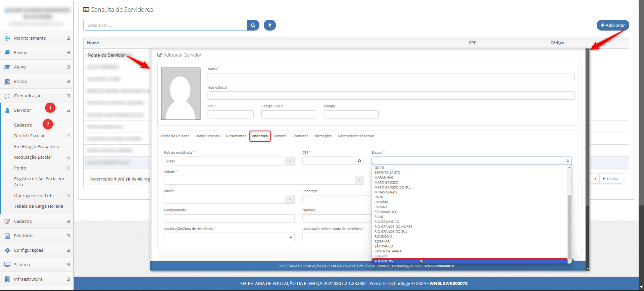Go to Próxima page
The height and width of the screenshot is (291, 644).
610,179
